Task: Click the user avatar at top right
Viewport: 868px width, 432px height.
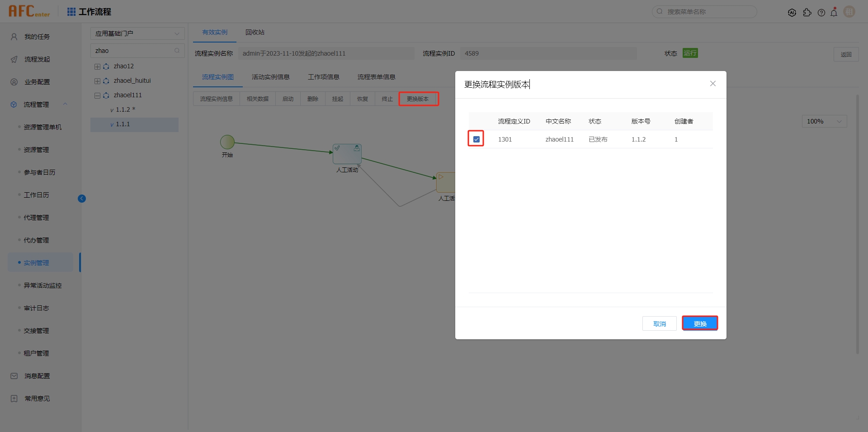Action: pos(849,11)
